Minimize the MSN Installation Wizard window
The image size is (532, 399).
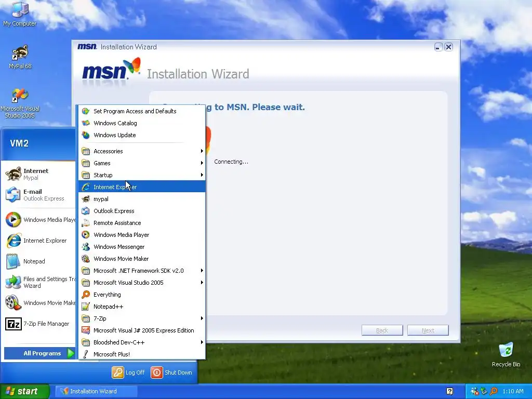(x=438, y=47)
